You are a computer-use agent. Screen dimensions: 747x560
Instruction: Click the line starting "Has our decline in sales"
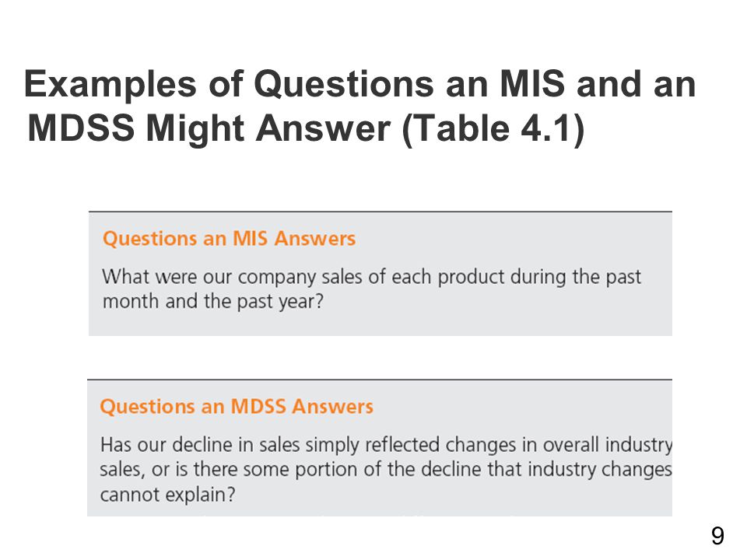coord(386,445)
